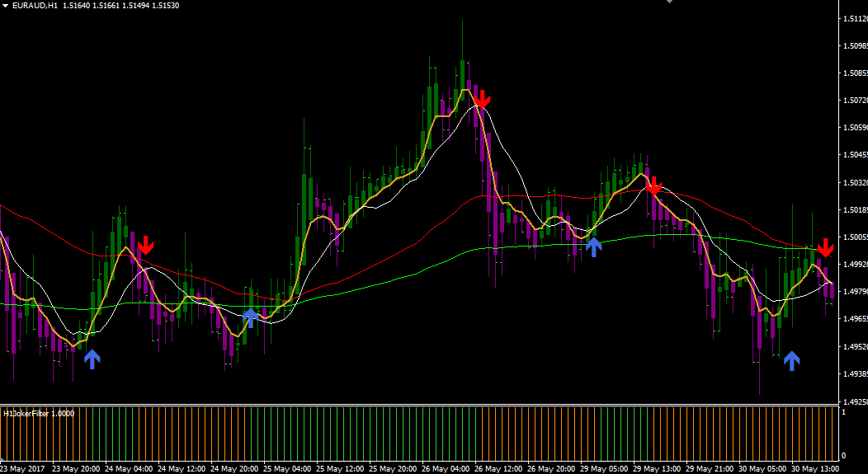Click the H1JokerFilter indicator label

[x=39, y=413]
